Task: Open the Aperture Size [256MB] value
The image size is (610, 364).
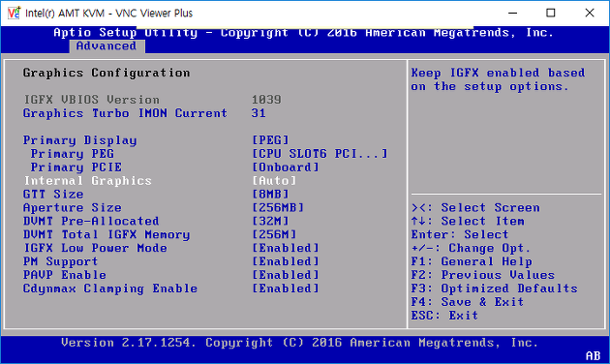Action: point(278,208)
